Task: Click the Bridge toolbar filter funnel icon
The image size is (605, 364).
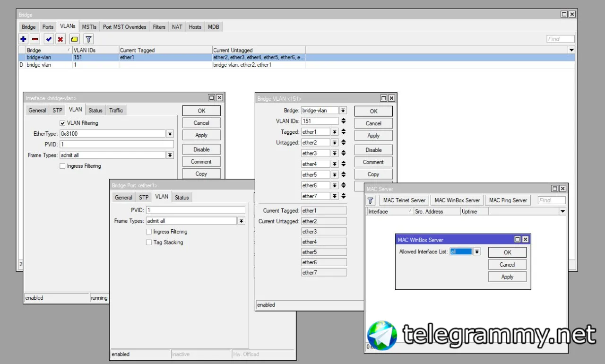Action: (x=88, y=39)
